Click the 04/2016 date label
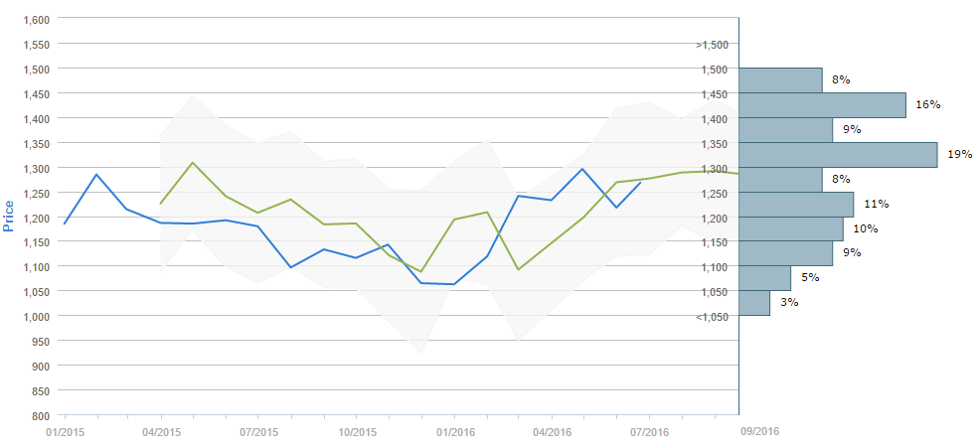This screenshot has width=980, height=447. click(552, 432)
